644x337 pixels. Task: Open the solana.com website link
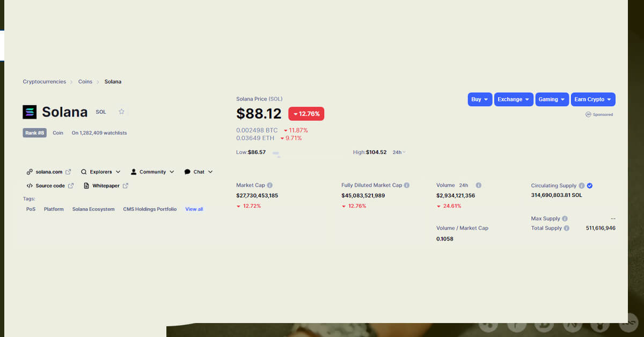coord(49,172)
